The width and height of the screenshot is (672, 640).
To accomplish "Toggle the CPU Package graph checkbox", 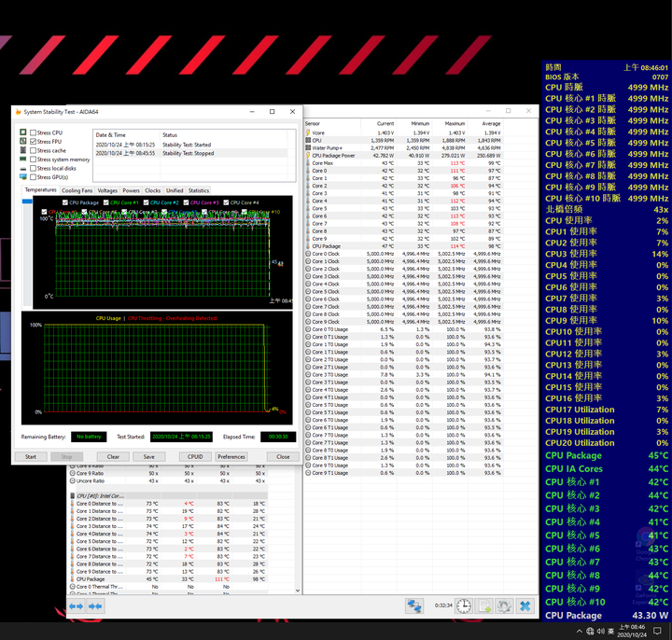I will click(65, 202).
